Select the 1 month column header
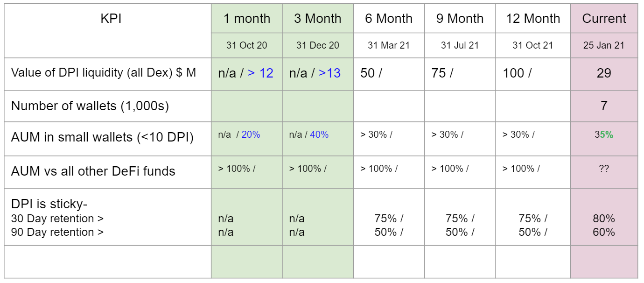This screenshot has width=644, height=283. pyautogui.click(x=247, y=19)
